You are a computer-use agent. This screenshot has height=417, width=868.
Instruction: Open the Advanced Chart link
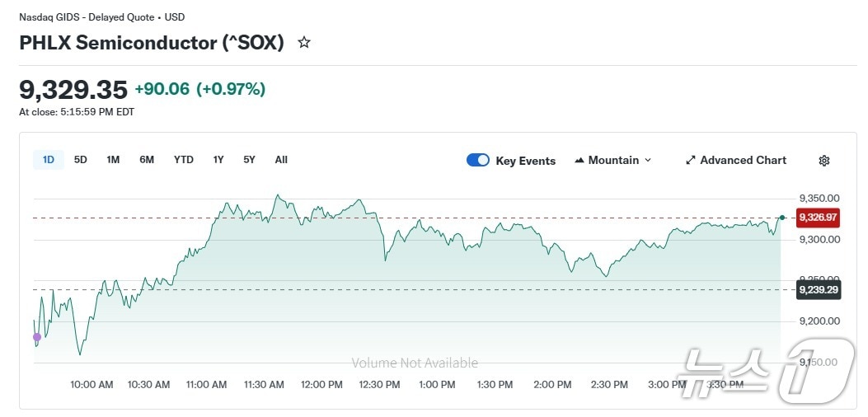[x=743, y=161]
